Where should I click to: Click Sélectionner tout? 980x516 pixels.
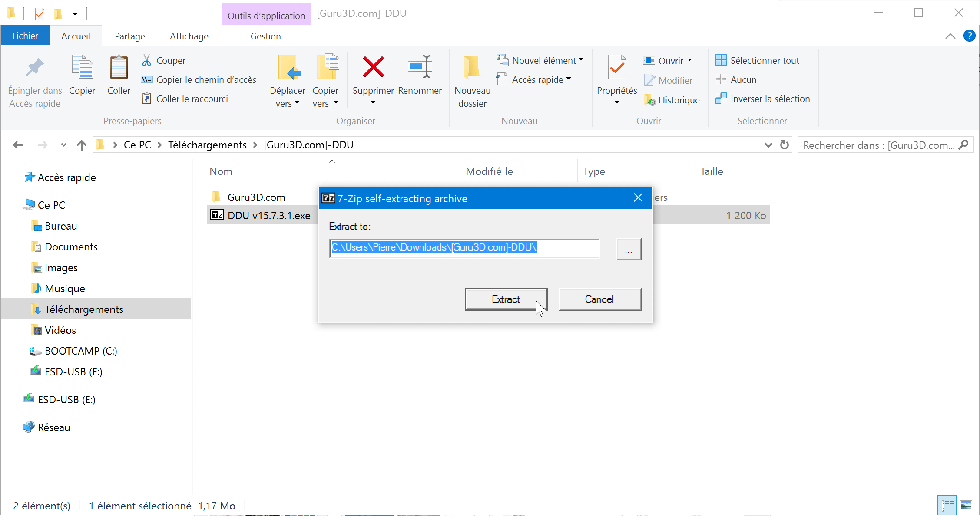click(x=758, y=60)
